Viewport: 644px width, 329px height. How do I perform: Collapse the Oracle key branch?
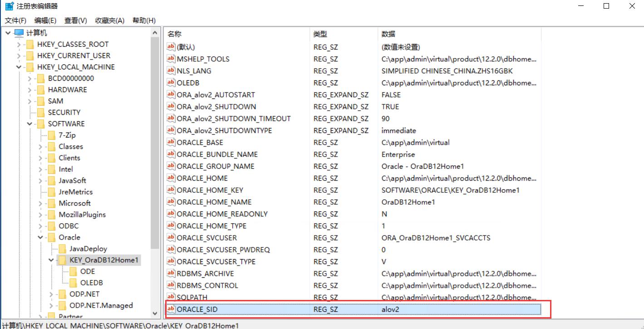tap(40, 237)
